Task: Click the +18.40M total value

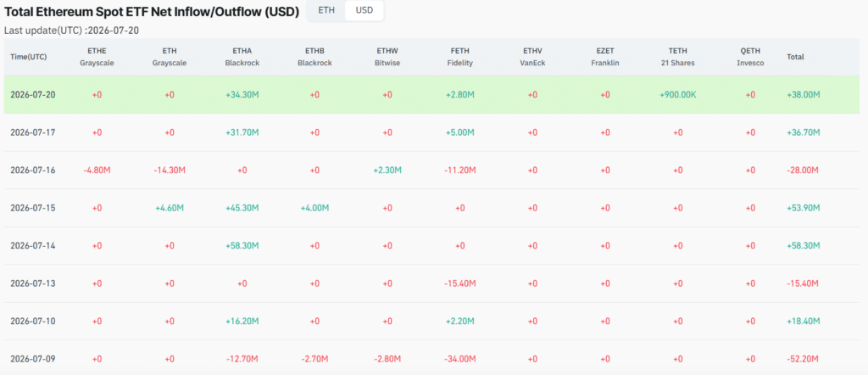Action: point(804,322)
